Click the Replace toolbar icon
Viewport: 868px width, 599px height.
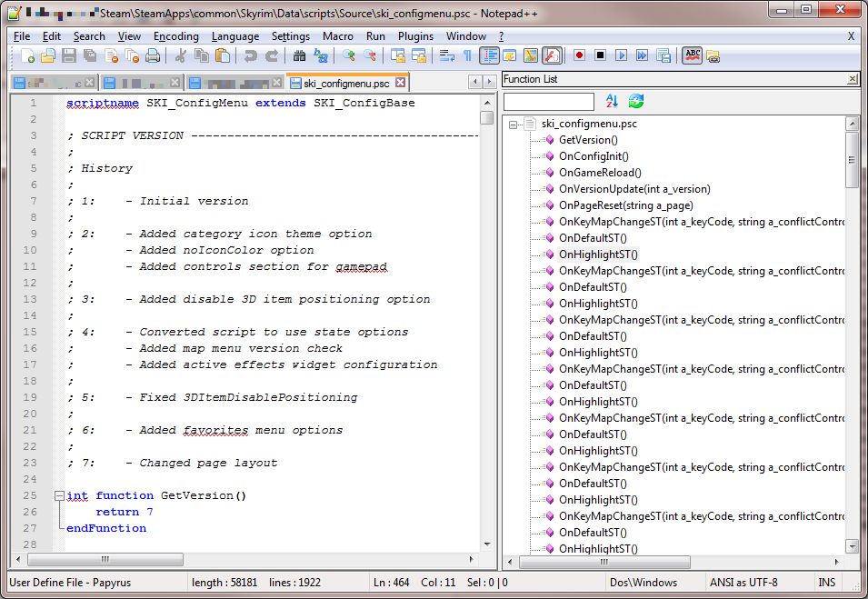(319, 55)
